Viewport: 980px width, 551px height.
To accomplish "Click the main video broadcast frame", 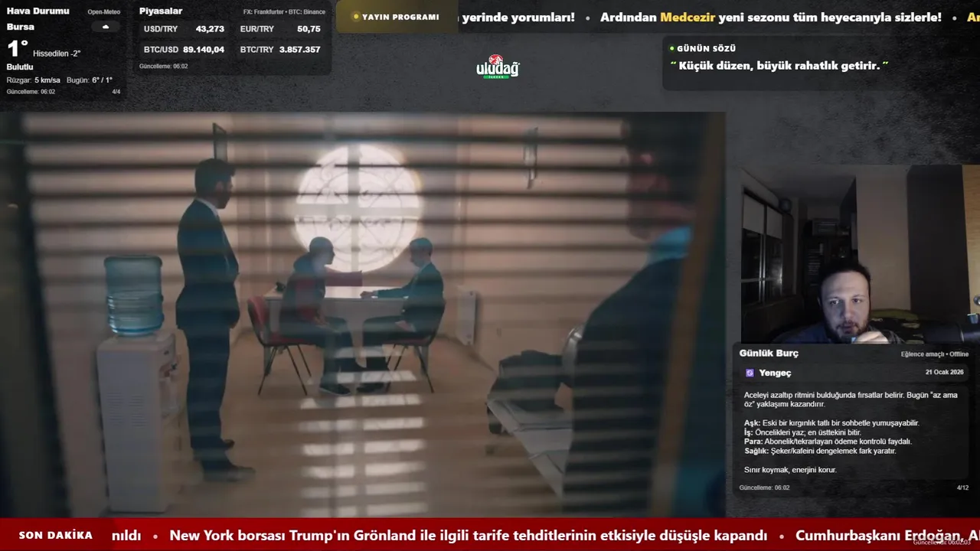I will coord(363,315).
